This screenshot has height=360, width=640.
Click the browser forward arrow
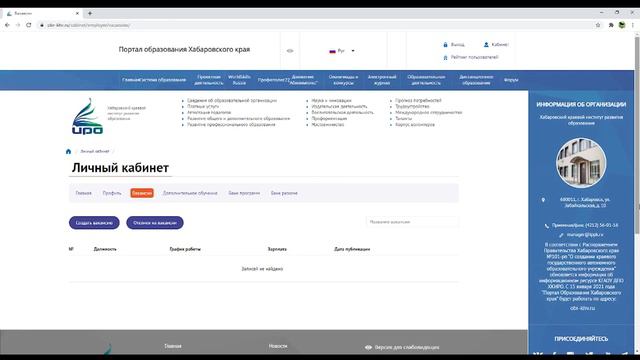18,25
